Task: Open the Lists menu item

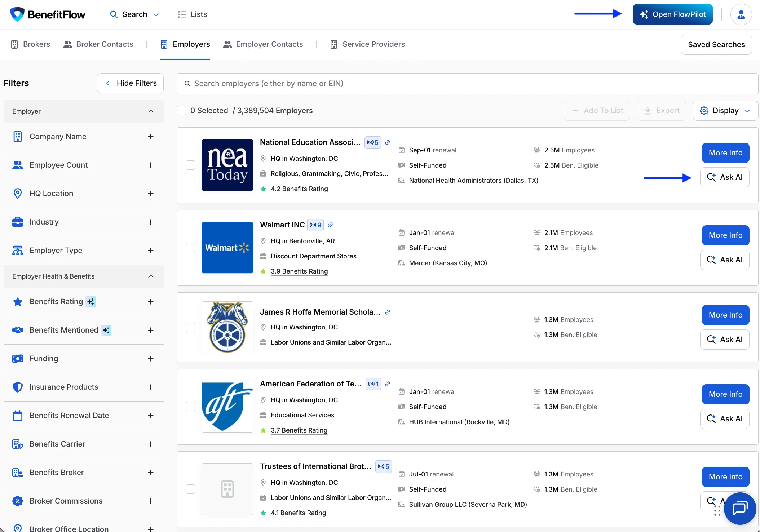Action: coord(192,14)
